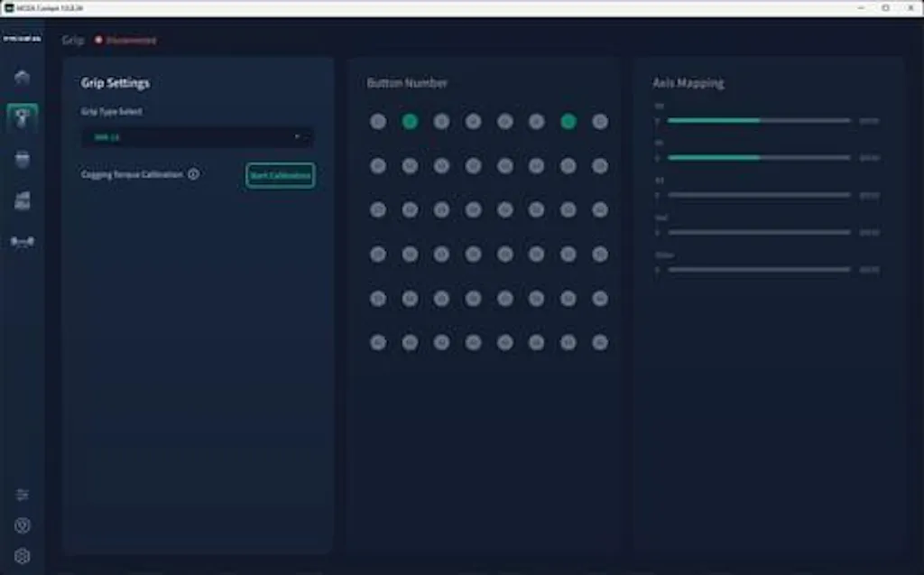Click the second green button indicator in top row
This screenshot has height=575, width=924.
click(x=568, y=121)
